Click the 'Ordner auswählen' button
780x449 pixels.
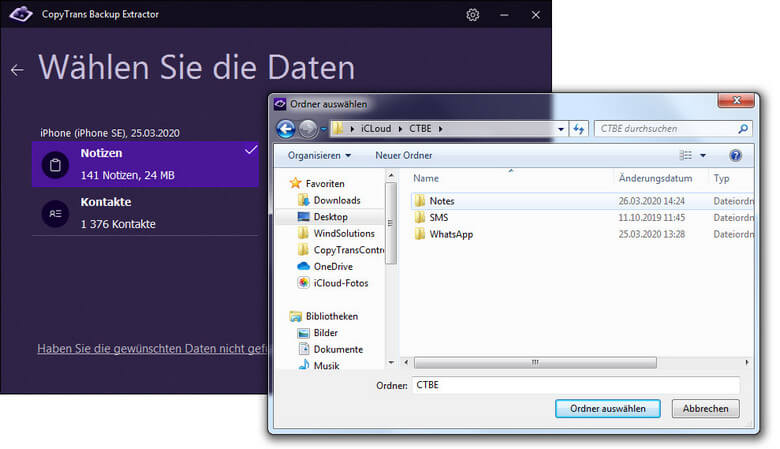[607, 409]
